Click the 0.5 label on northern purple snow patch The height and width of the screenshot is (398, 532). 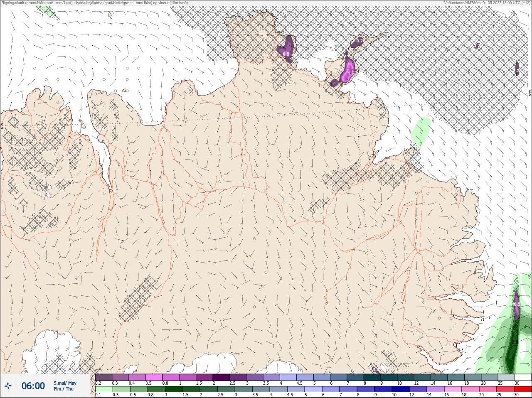(286, 54)
